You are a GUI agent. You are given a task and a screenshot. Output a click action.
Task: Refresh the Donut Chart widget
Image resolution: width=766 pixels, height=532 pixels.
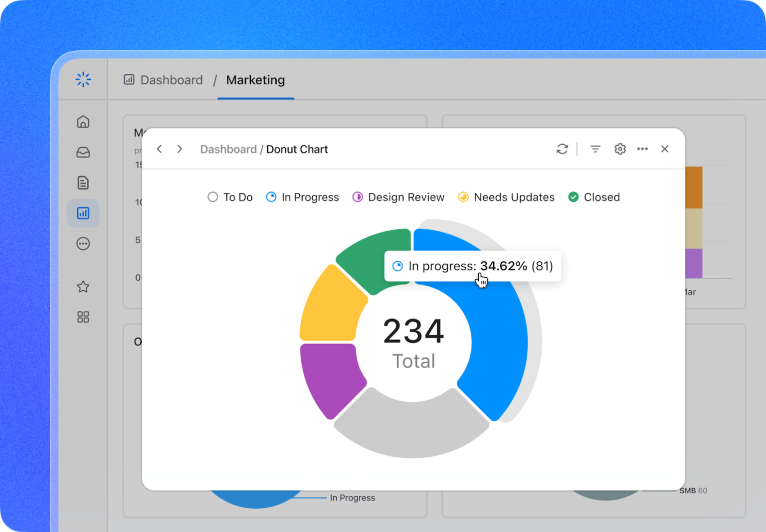563,149
